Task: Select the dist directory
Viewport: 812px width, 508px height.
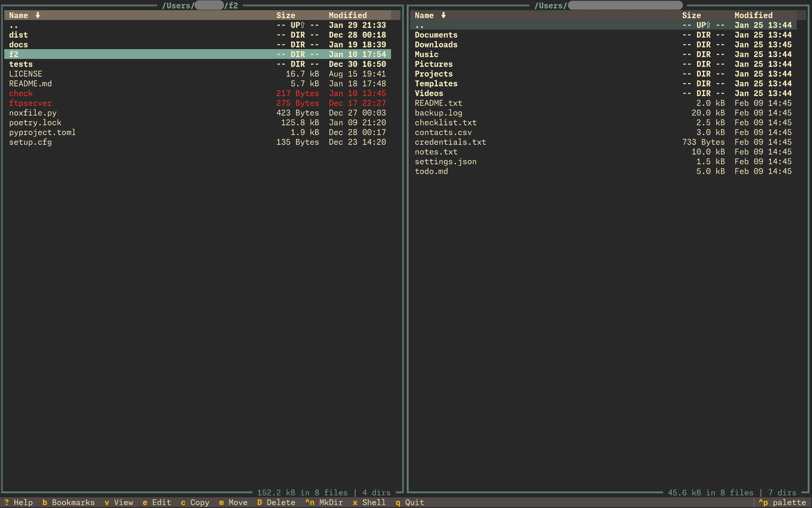Action: point(198,35)
